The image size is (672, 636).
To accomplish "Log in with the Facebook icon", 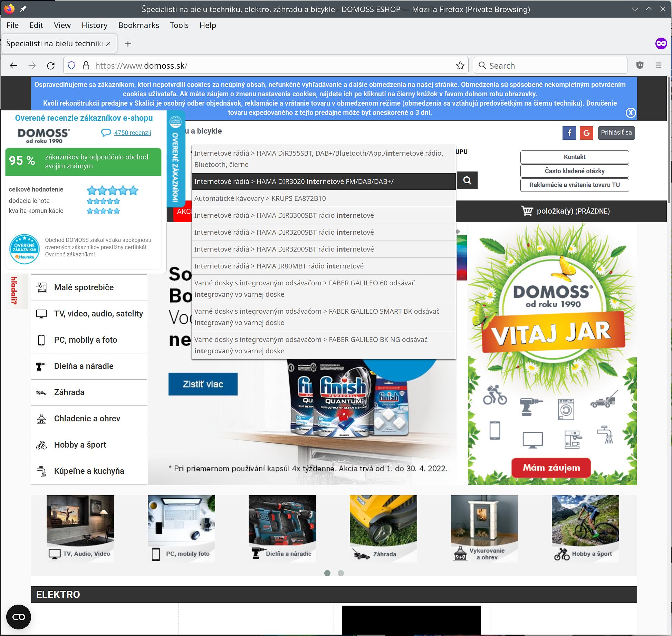I will [x=569, y=133].
